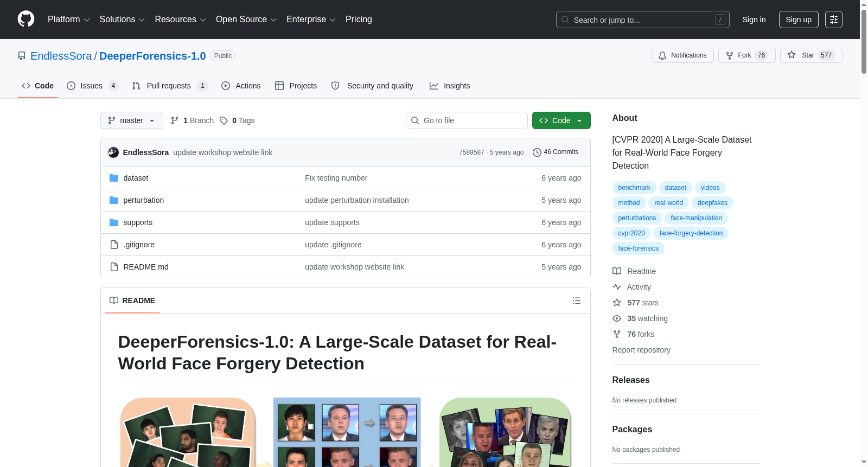Image resolution: width=868 pixels, height=467 pixels.
Task: Click the Search or jump to field
Action: click(x=643, y=20)
